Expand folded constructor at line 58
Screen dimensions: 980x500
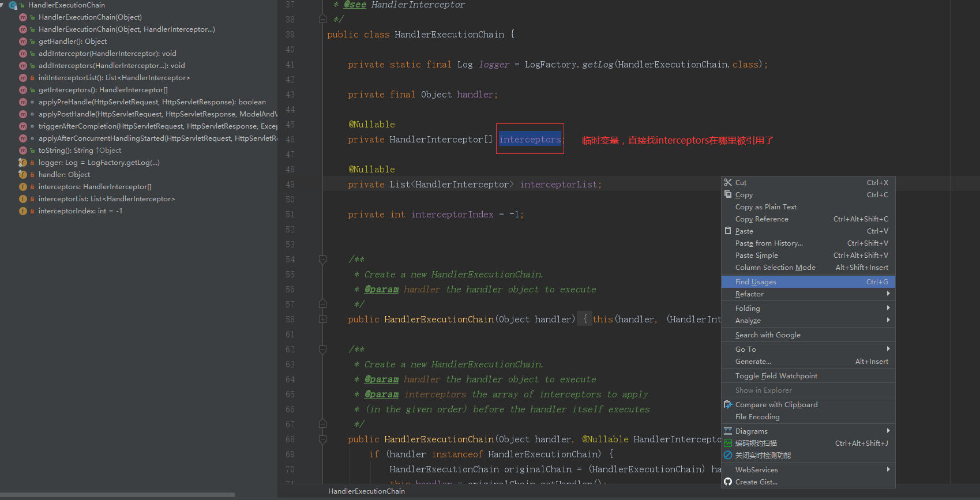323,319
